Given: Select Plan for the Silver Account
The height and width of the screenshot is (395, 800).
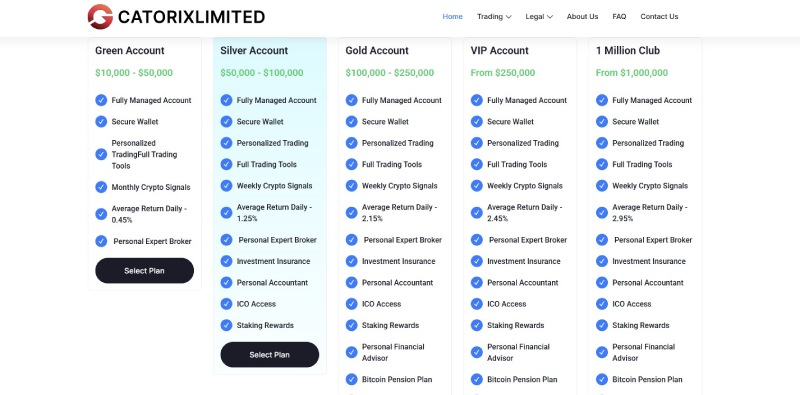Looking at the screenshot, I should click(269, 355).
